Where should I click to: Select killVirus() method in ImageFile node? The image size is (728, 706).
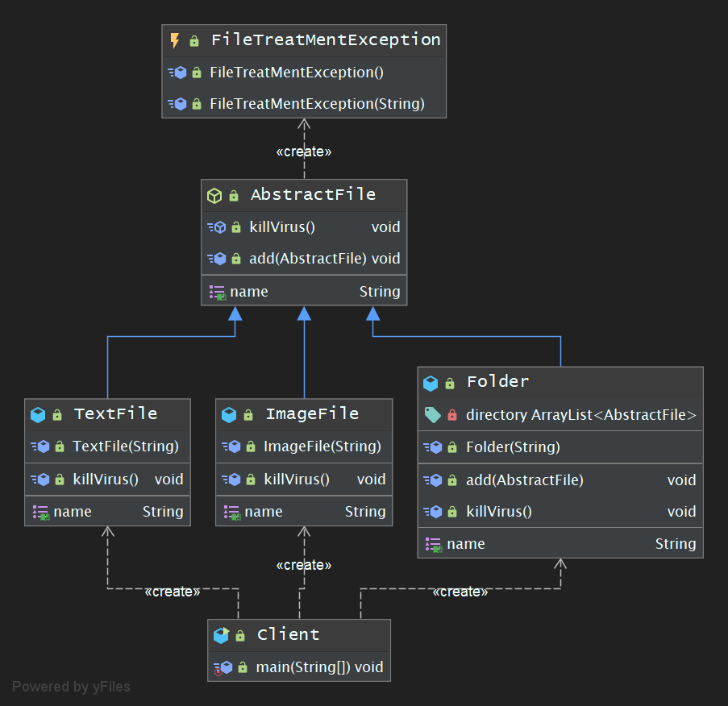click(297, 480)
